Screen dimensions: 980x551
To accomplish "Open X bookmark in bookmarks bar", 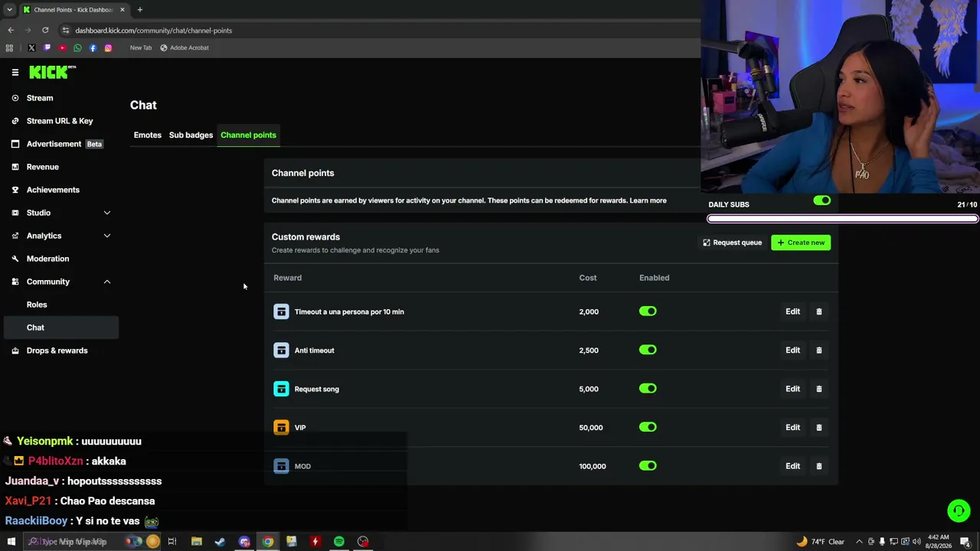I will tap(31, 47).
